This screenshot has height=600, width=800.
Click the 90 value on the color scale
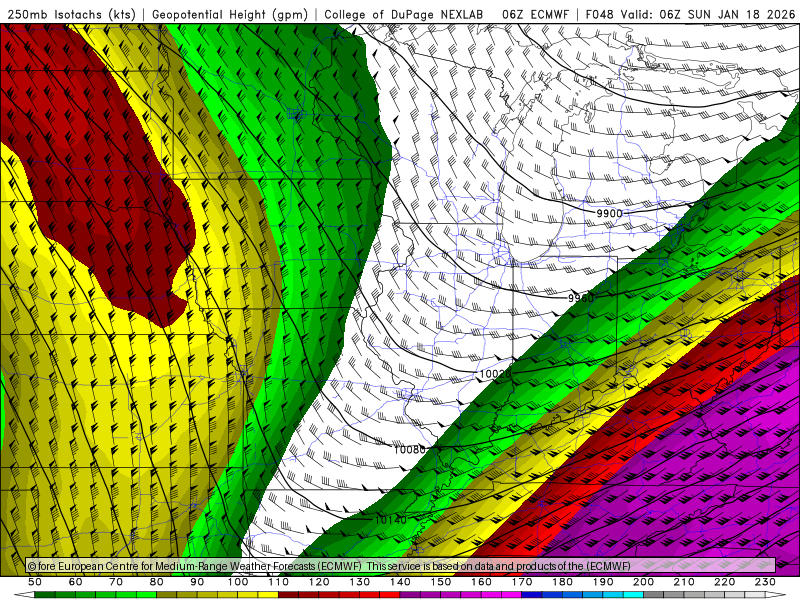197,582
